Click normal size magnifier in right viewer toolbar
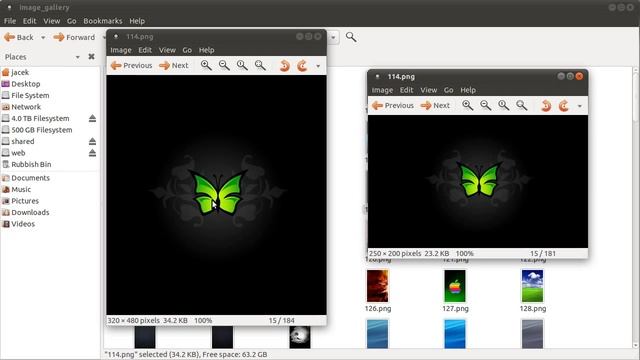This screenshot has width=640, height=360. pyautogui.click(x=503, y=105)
